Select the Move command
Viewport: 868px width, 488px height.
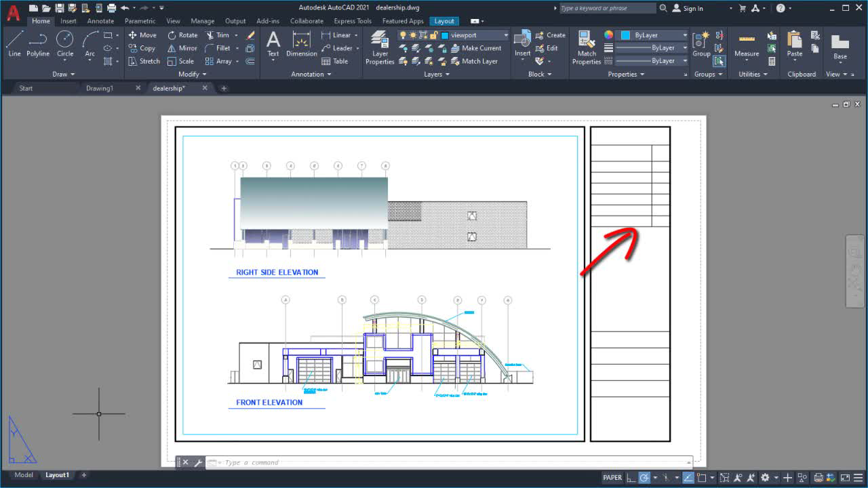click(x=142, y=35)
